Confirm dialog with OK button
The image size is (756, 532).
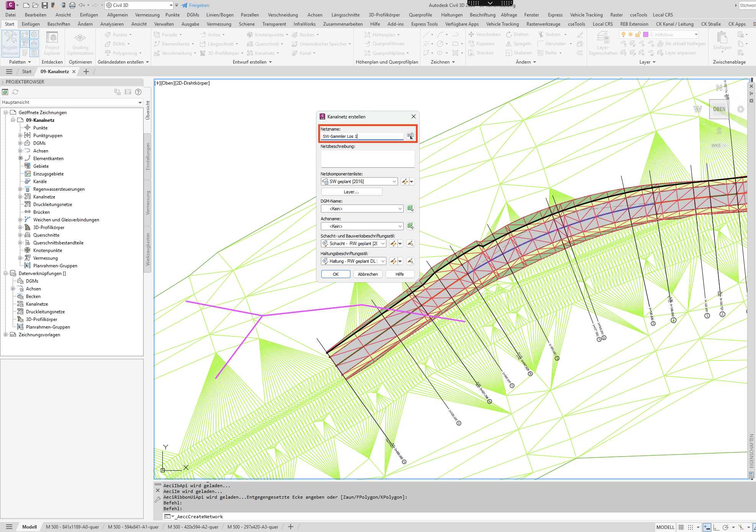[x=335, y=274]
